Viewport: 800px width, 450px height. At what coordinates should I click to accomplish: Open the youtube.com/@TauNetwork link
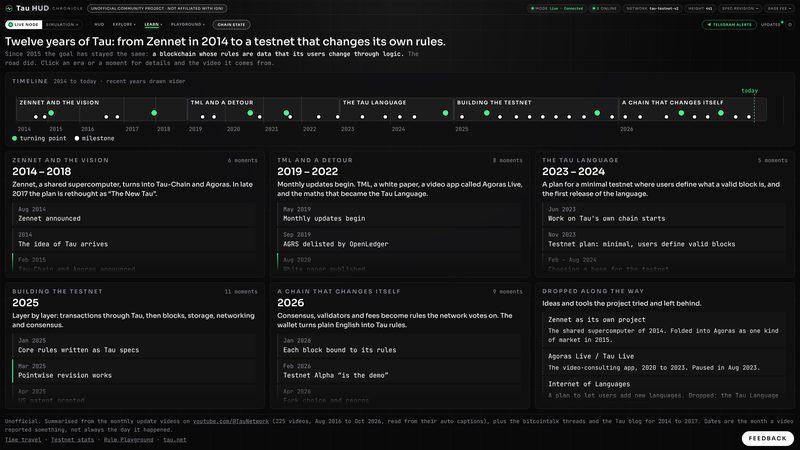(x=231, y=421)
